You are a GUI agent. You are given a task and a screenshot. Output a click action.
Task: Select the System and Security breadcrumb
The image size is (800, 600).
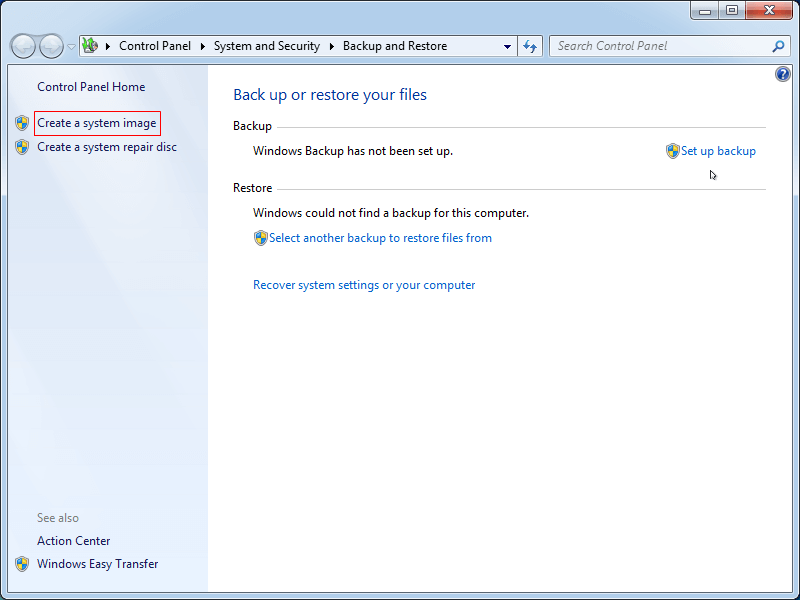(x=266, y=46)
